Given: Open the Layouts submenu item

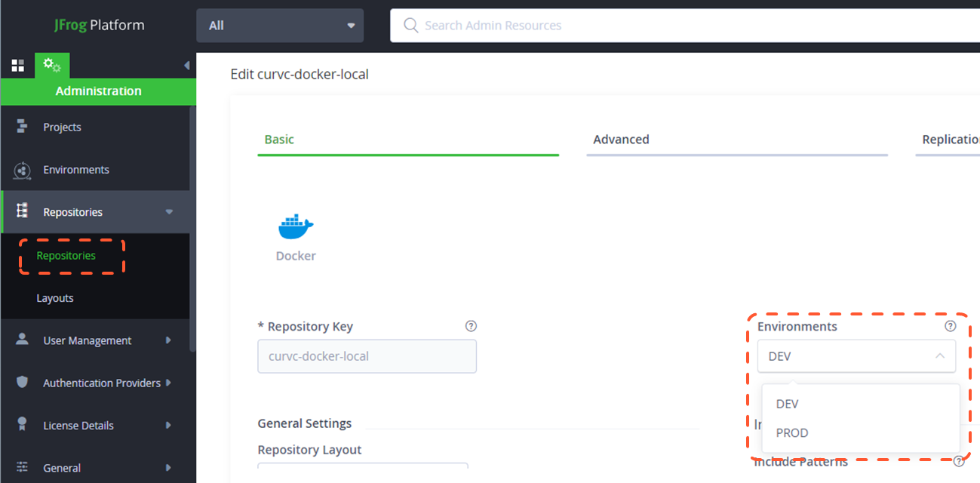Looking at the screenshot, I should [55, 298].
